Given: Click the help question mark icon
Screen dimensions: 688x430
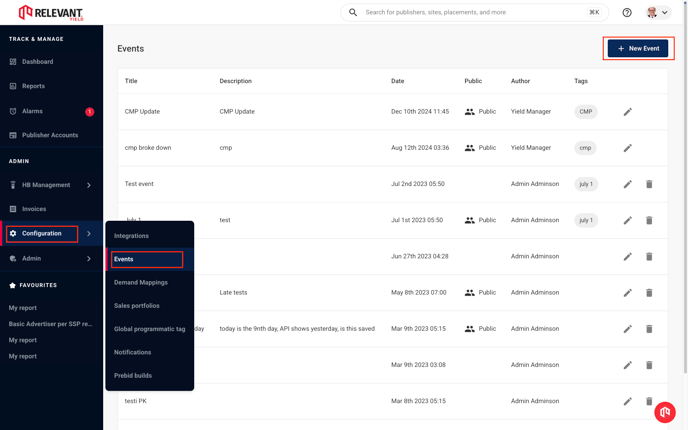Looking at the screenshot, I should tap(627, 12).
